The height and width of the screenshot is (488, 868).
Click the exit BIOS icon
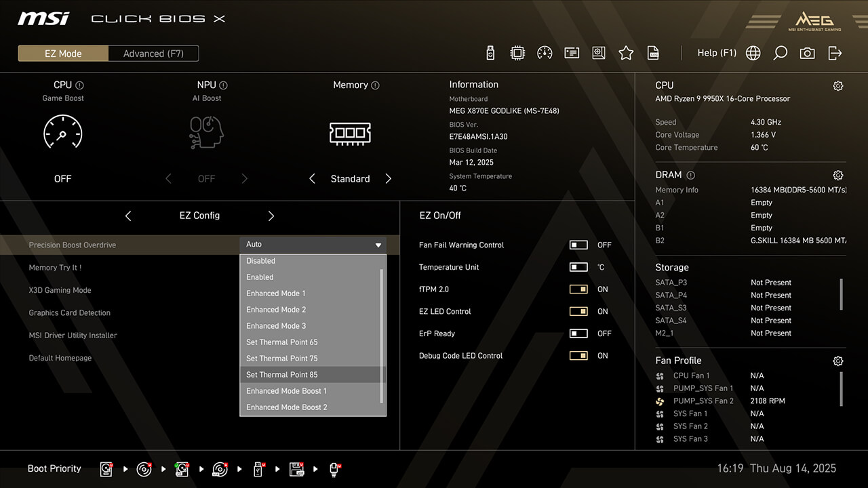click(835, 53)
